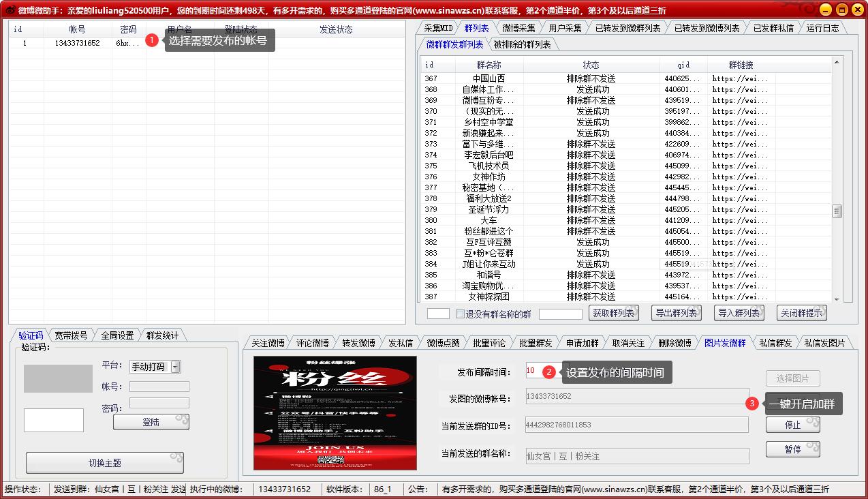Switch to the 申请加群 tab
The width and height of the screenshot is (868, 499).
[582, 343]
